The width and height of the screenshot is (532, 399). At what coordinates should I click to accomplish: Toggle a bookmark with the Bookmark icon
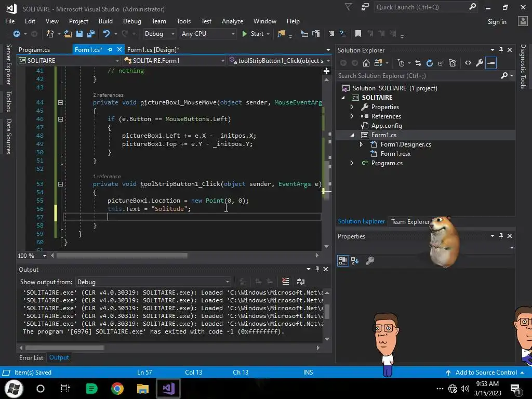point(358,34)
